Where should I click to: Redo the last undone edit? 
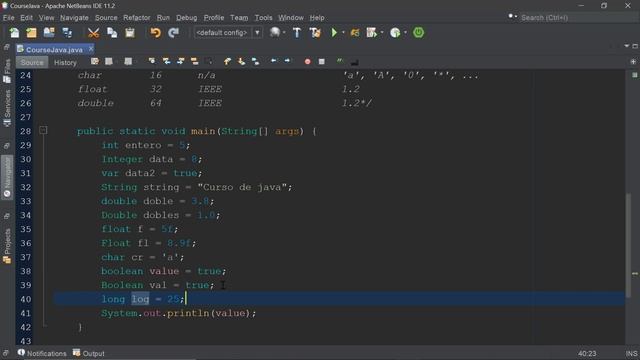173,33
